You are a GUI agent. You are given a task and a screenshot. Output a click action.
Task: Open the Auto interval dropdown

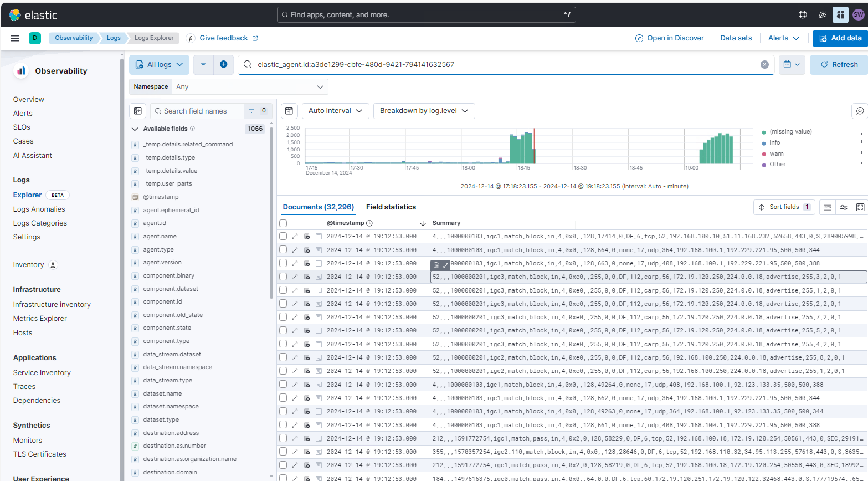336,111
